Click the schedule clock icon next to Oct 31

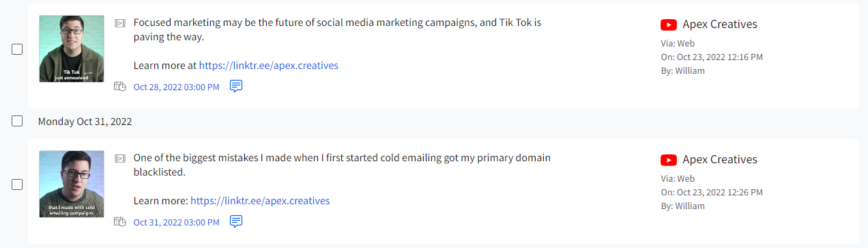click(120, 222)
